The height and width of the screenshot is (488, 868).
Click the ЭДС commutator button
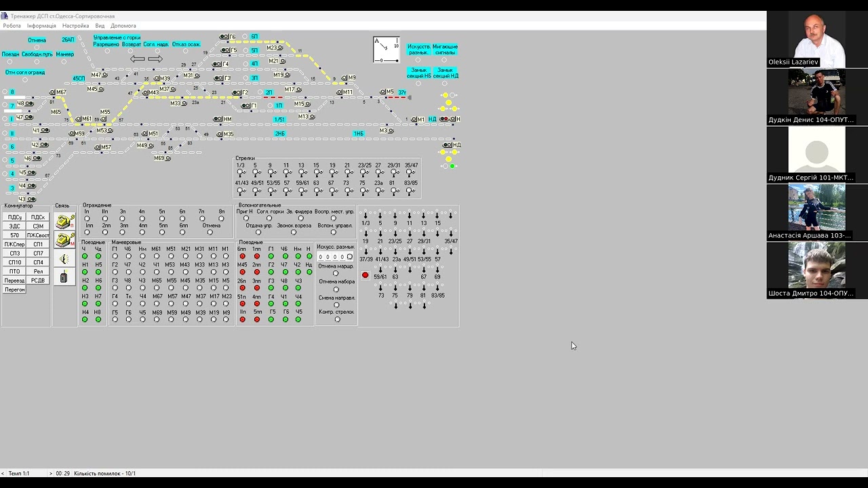(15, 226)
